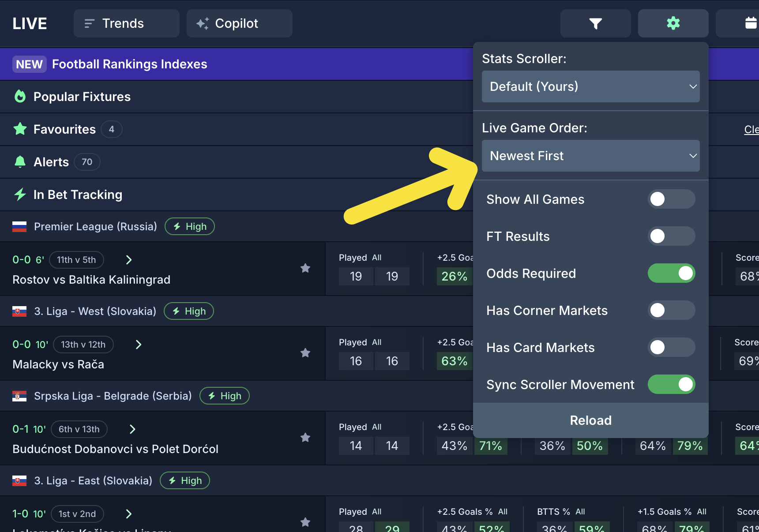
Task: Star the Budućnost Dobanovci vs Polet Dorćol fixture
Action: click(x=305, y=438)
